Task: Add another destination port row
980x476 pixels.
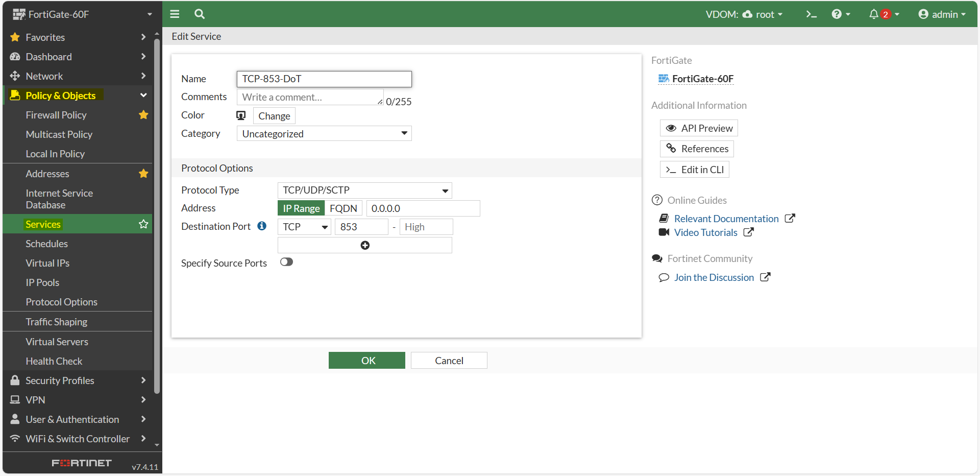Action: [365, 245]
